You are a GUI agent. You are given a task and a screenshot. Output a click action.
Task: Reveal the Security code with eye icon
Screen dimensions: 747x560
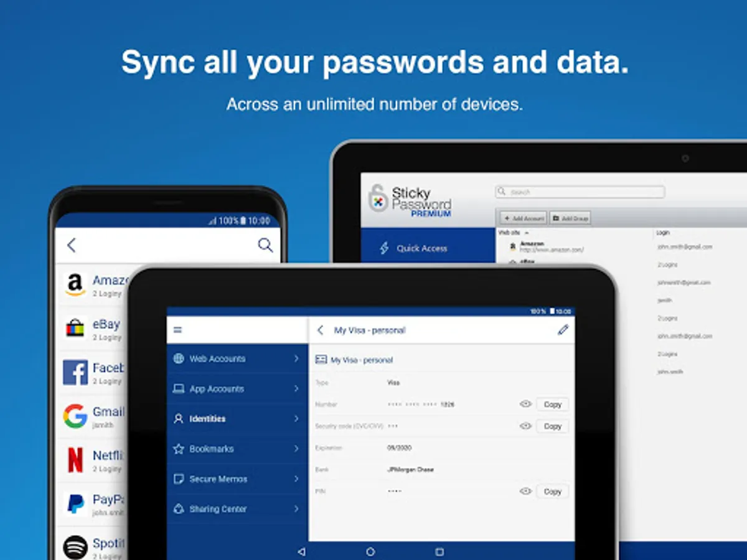coord(525,426)
